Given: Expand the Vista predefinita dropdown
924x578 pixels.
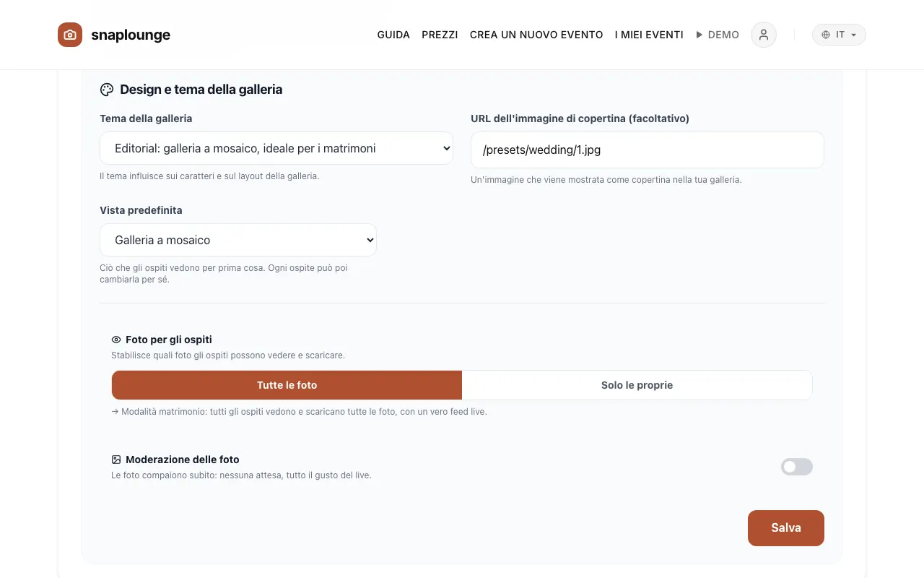Looking at the screenshot, I should coord(238,240).
